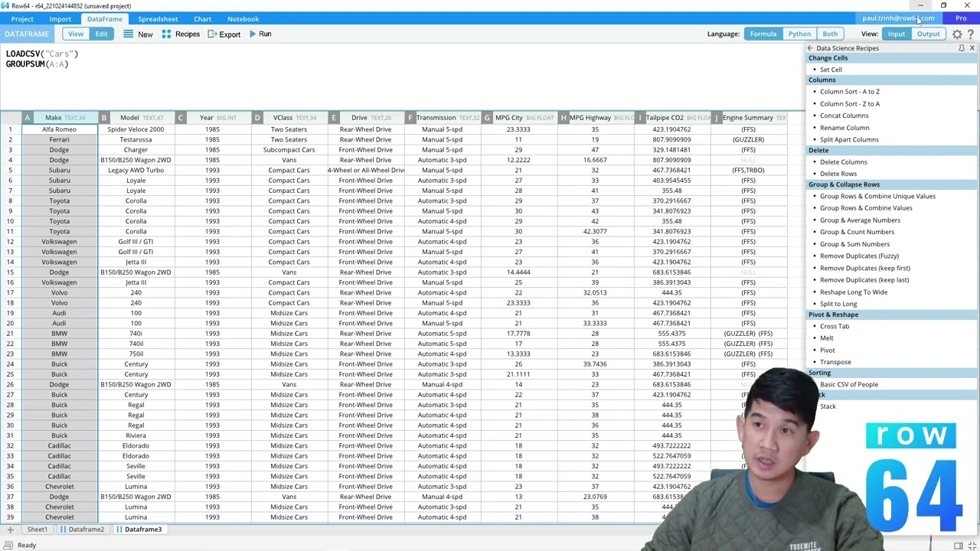Open the Chart tab
The height and width of the screenshot is (551, 980).
(x=202, y=18)
